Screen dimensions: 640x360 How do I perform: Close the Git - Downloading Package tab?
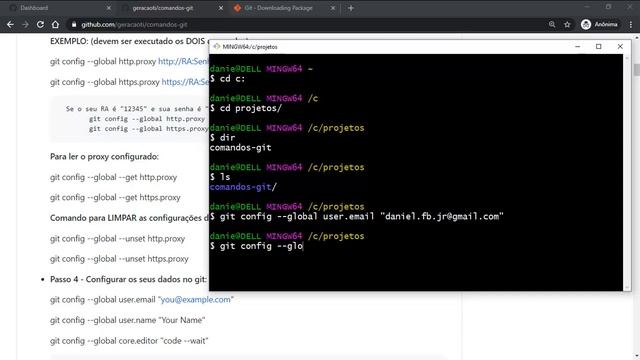[333, 8]
